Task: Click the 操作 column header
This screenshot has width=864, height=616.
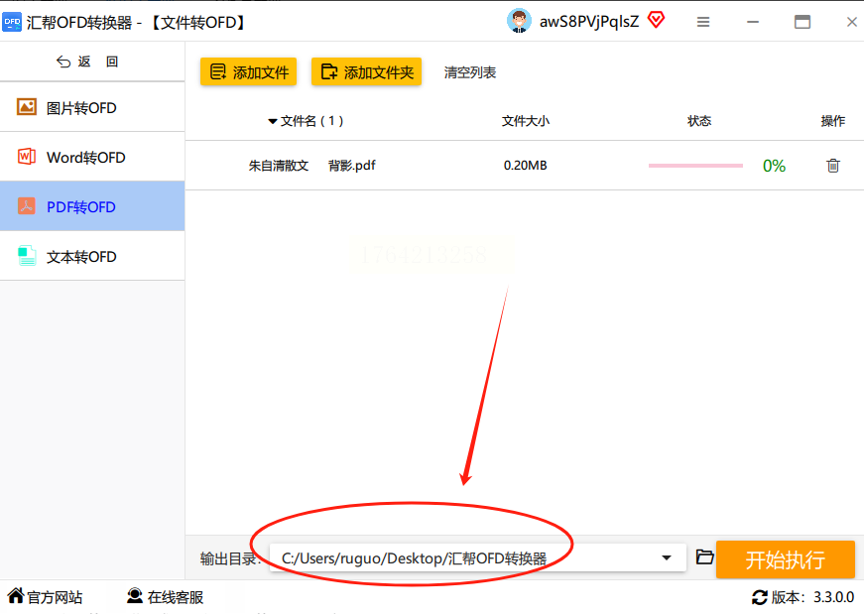Action: tap(832, 121)
